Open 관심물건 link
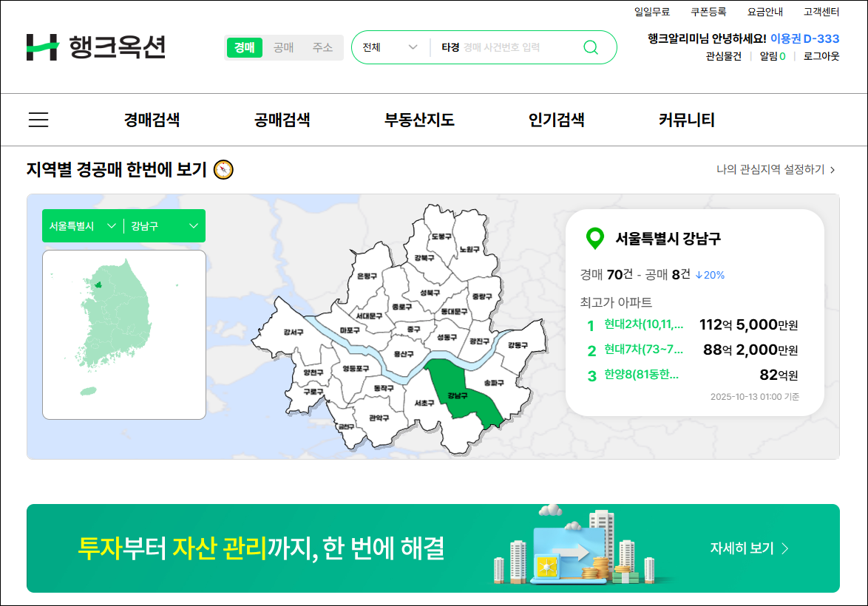Viewport: 868px width, 606px height. pyautogui.click(x=724, y=56)
